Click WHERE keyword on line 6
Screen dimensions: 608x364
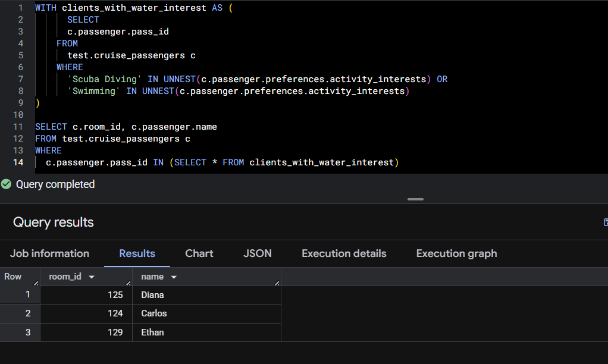[70, 67]
